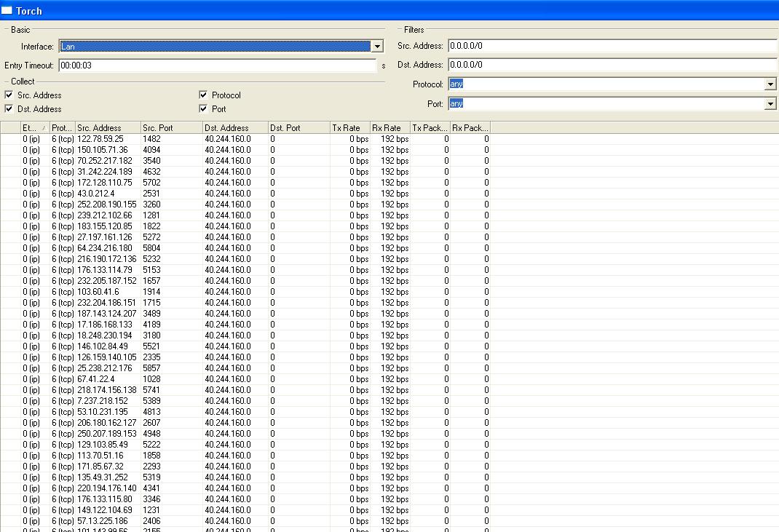
Task: Click source port 4948 cell
Action: click(171, 434)
